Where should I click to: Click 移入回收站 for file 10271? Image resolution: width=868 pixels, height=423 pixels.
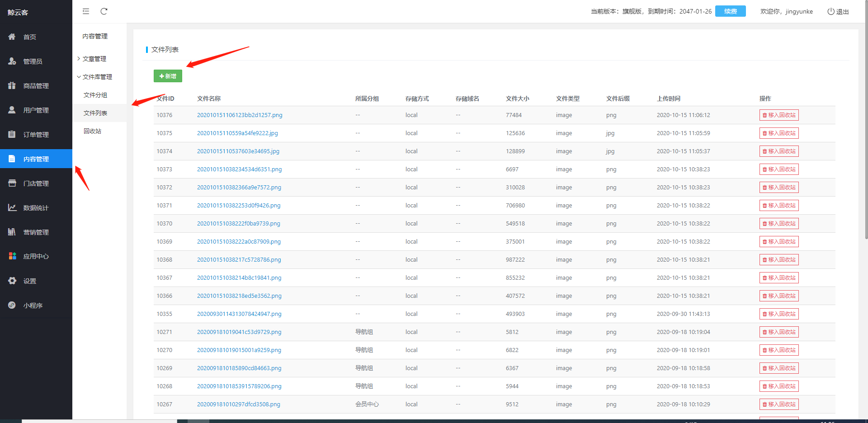coord(779,332)
